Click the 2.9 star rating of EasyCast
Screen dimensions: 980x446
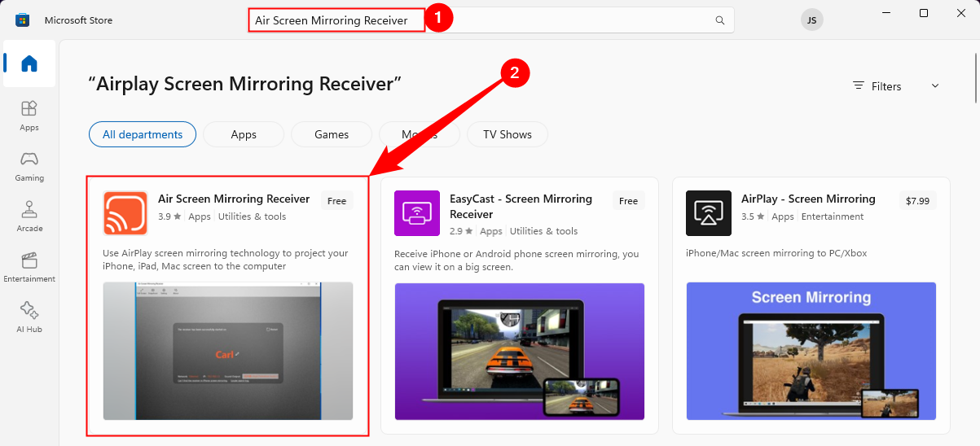tap(461, 231)
